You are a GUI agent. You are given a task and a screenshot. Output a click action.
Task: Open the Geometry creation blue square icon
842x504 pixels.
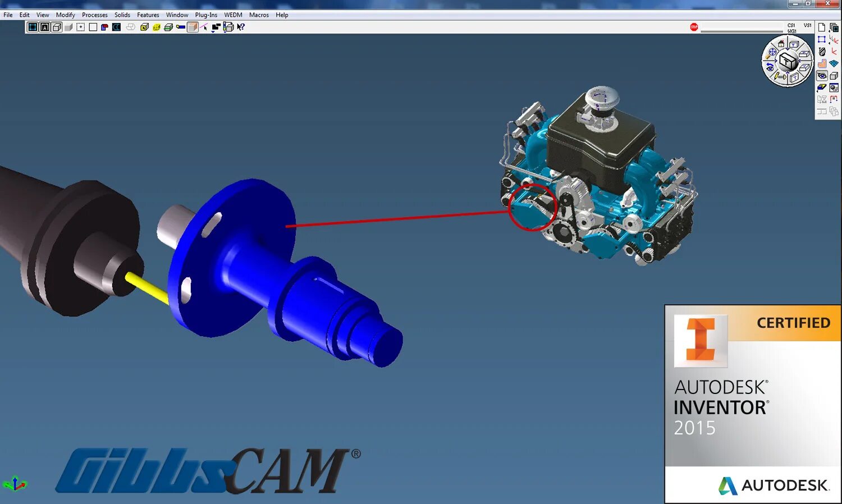pos(822,39)
